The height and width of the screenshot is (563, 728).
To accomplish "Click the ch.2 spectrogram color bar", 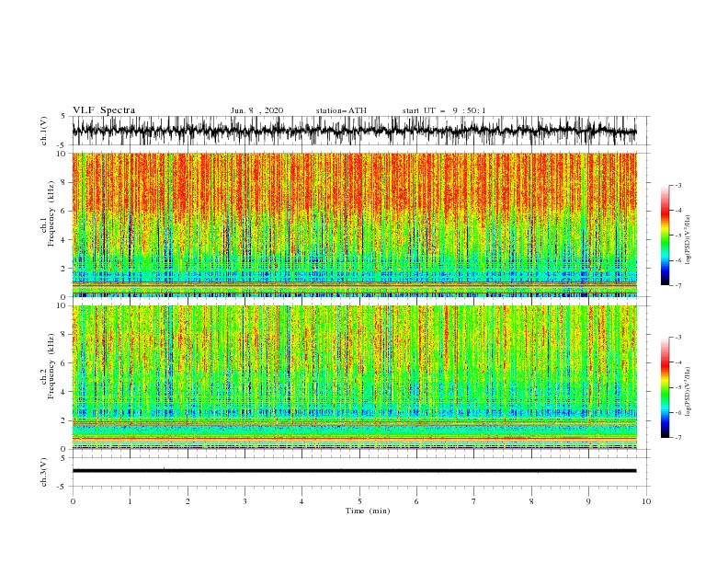I will pyautogui.click(x=665, y=387).
